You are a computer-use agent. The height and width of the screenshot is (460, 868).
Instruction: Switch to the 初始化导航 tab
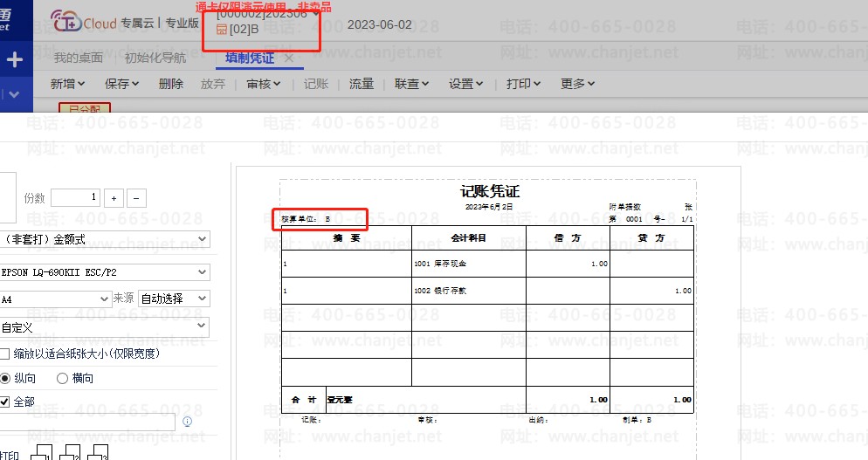click(x=155, y=58)
